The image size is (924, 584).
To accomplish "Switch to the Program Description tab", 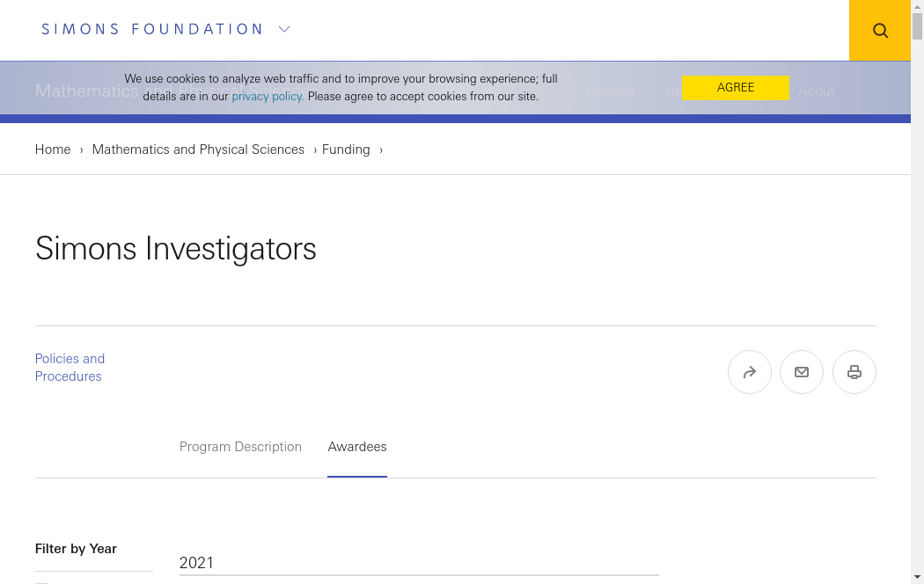I will 240,447.
